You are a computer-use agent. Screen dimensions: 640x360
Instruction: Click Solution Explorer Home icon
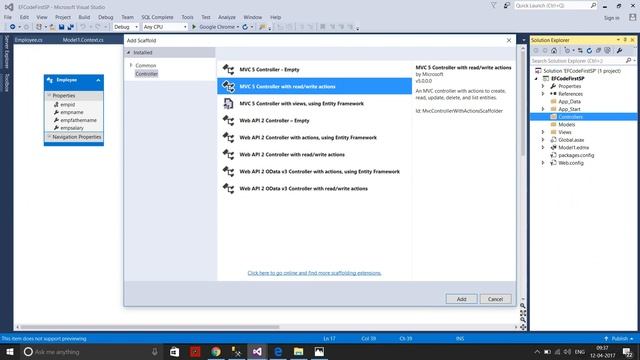tap(554, 51)
